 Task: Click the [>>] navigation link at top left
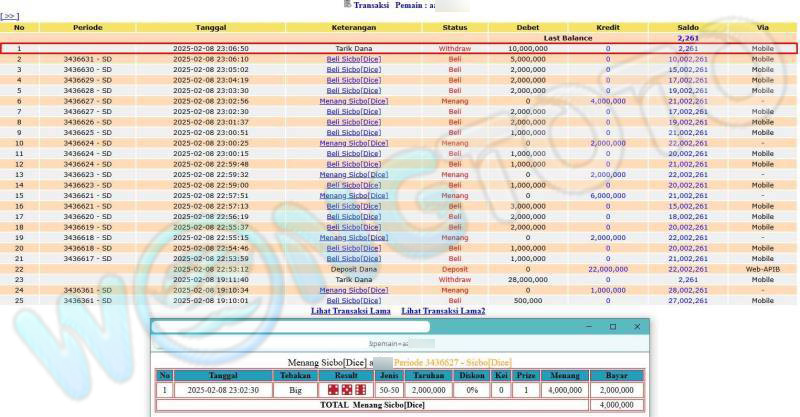(x=11, y=16)
